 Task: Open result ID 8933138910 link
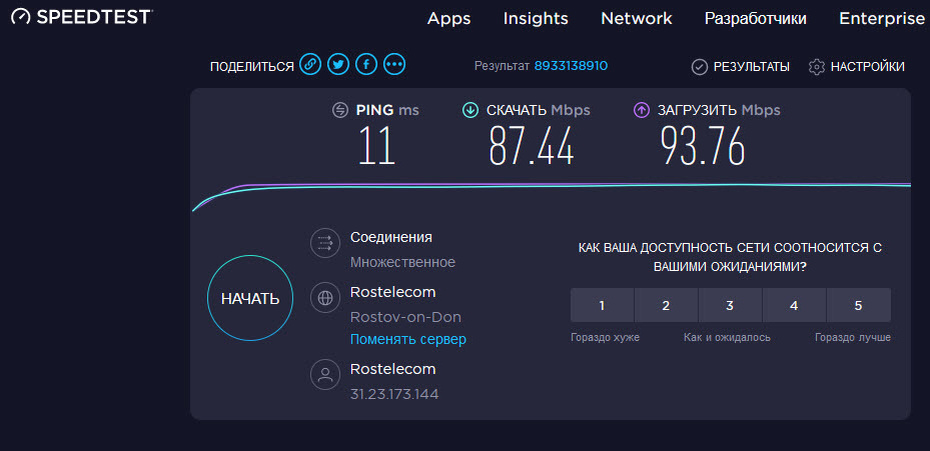coord(571,66)
